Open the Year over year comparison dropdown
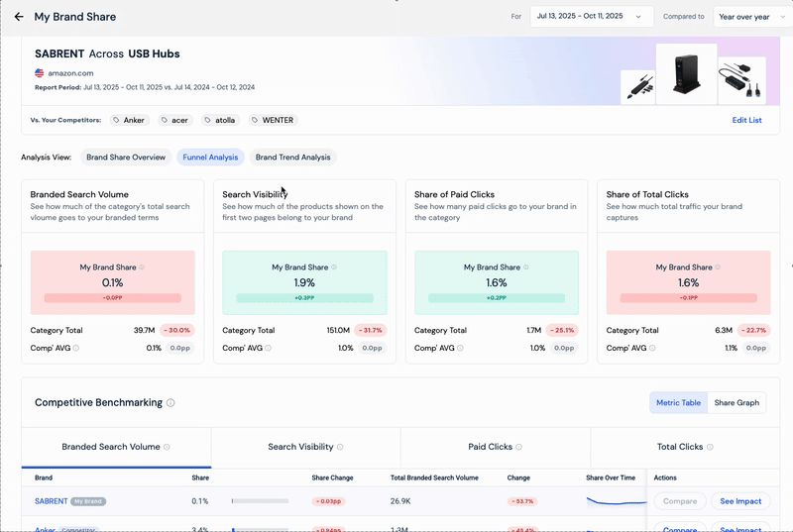Image resolution: width=793 pixels, height=532 pixels. 752,17
